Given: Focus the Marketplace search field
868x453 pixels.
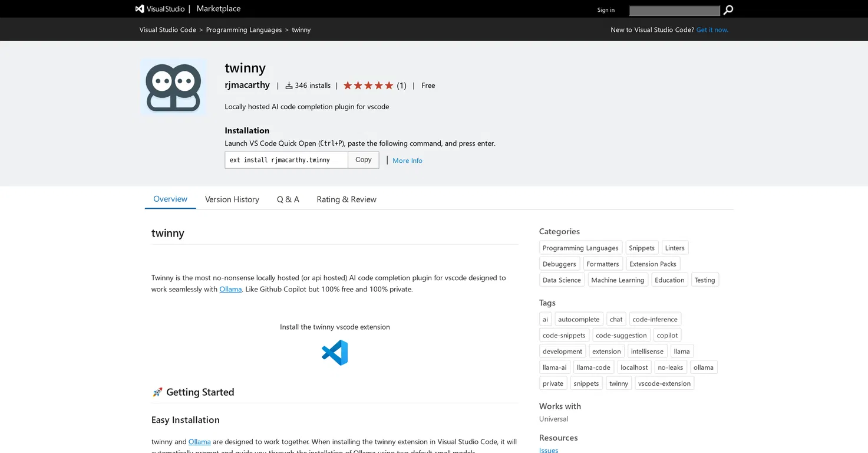Looking at the screenshot, I should pos(675,11).
